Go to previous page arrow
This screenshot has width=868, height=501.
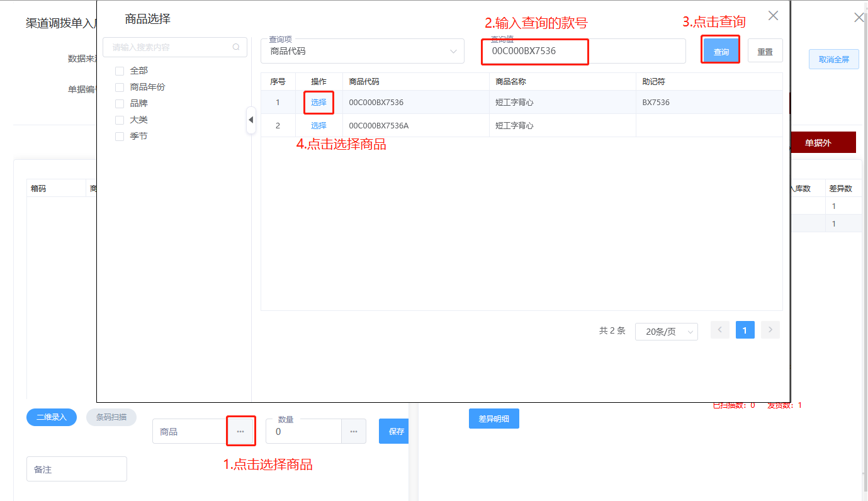pyautogui.click(x=720, y=330)
